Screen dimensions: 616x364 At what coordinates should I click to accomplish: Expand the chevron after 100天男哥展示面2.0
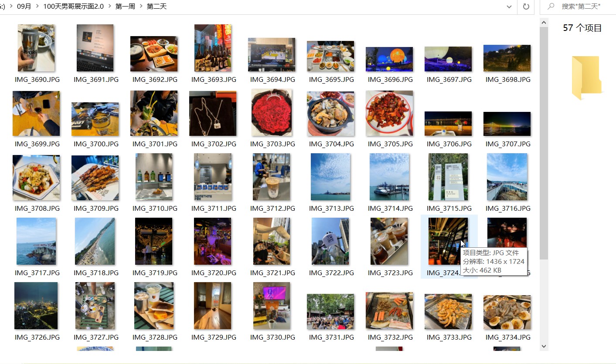[x=109, y=7]
